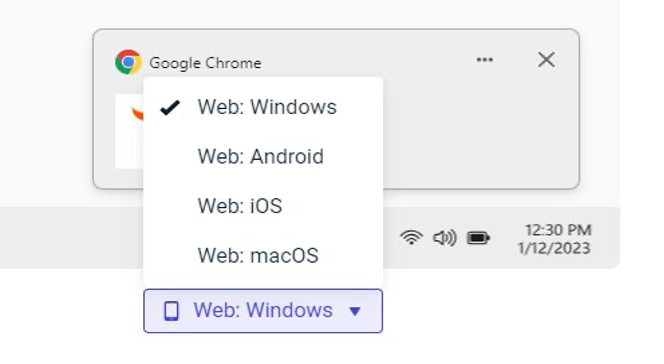Select the Web: Windows menu option
The image size is (664, 364).
click(x=263, y=107)
